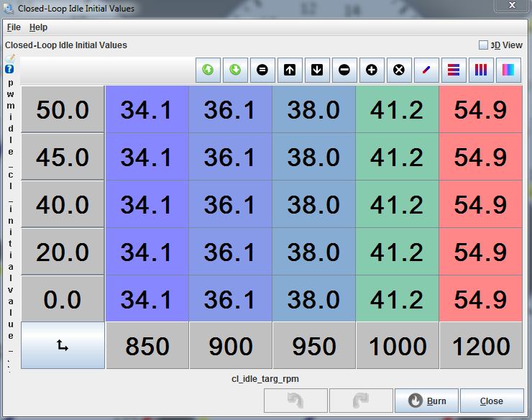
Task: Select the 0.0 row header cell
Action: (x=63, y=298)
